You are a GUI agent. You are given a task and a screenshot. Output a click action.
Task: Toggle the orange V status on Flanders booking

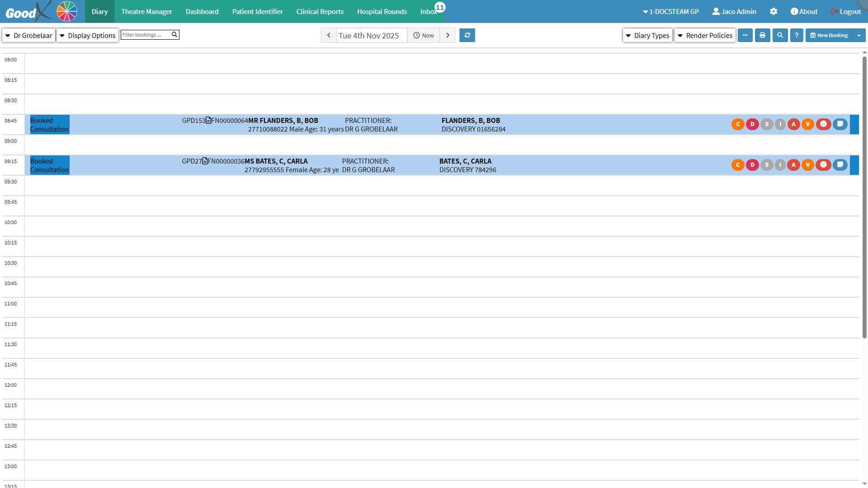point(808,124)
